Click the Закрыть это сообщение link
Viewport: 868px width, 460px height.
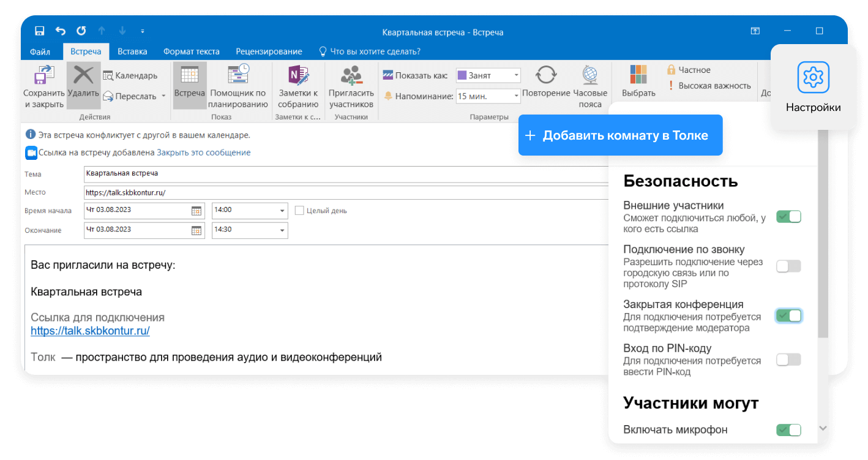203,153
